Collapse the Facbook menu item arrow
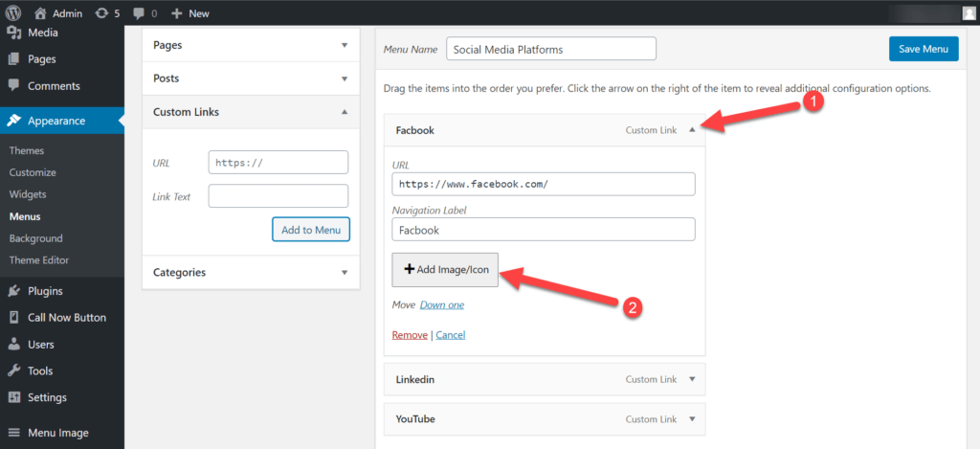Viewport: 980px width, 449px height. coord(692,130)
